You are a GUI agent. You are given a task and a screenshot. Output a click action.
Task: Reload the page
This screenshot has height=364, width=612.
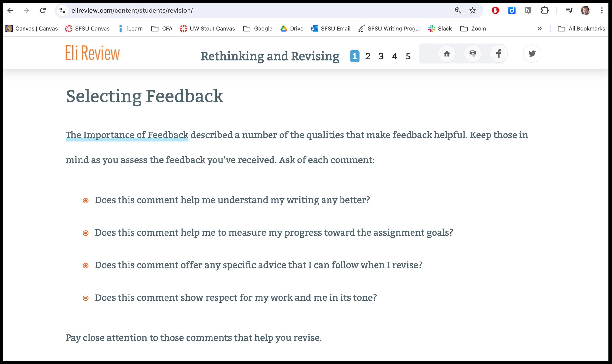(43, 11)
